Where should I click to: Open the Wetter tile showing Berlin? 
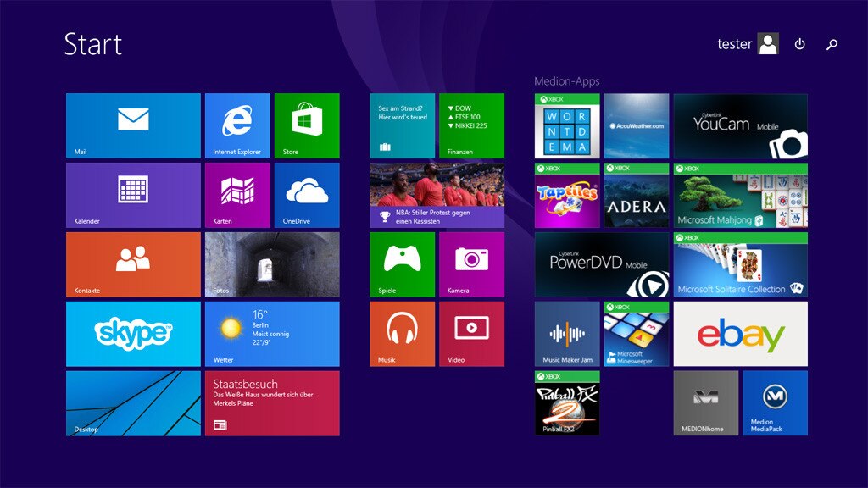point(272,334)
